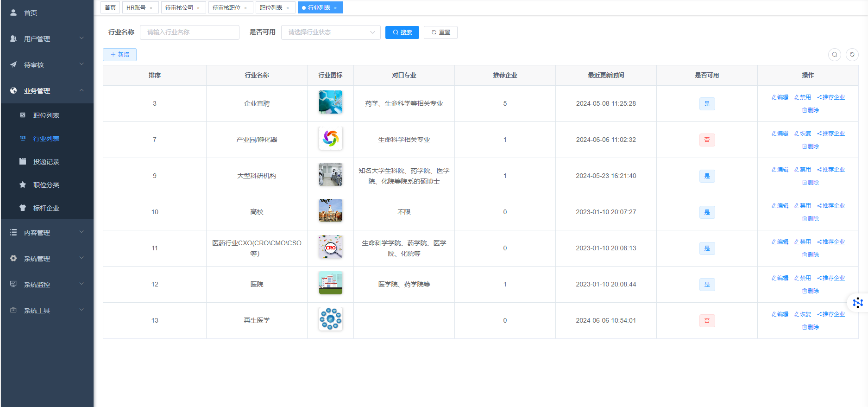
Task: Click the round refresh icon above table
Action: pos(852,55)
